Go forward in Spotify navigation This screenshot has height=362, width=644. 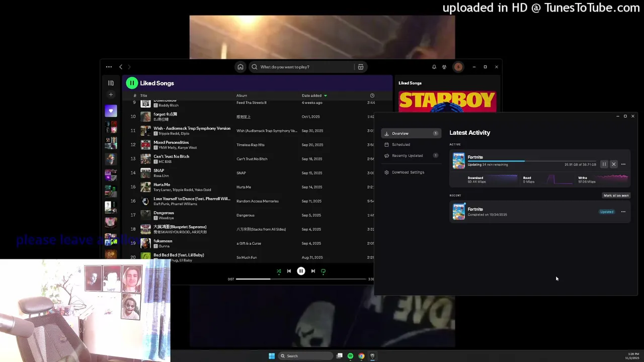coord(129,67)
